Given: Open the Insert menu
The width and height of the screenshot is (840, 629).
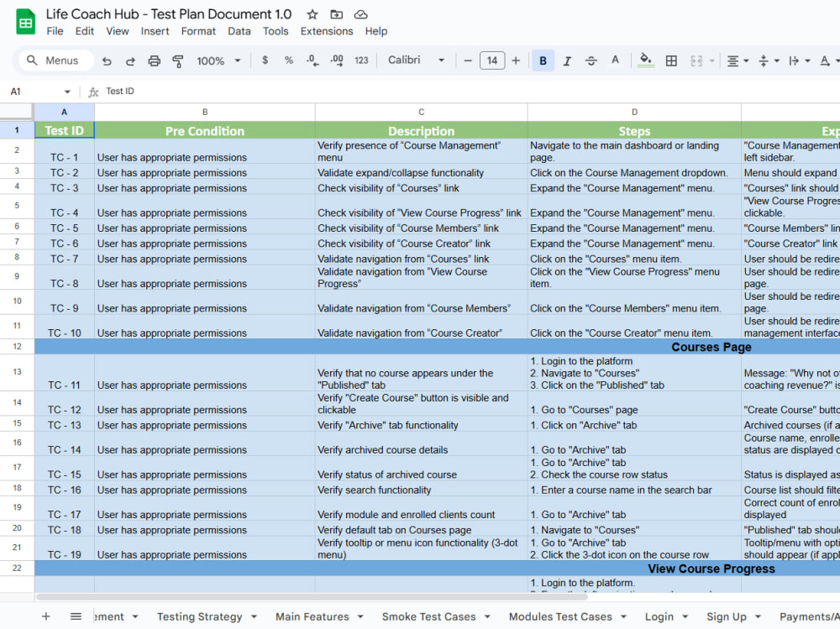Looking at the screenshot, I should click(x=155, y=31).
